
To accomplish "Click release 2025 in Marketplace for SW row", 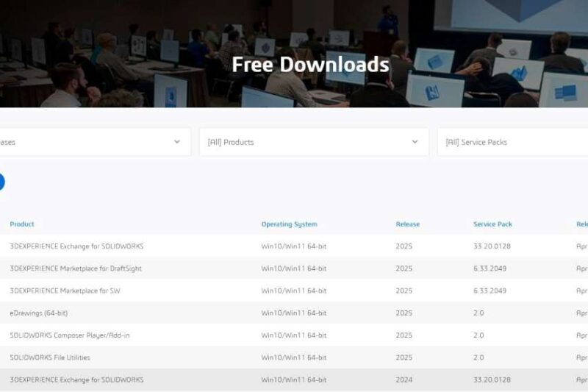I will [x=404, y=291].
